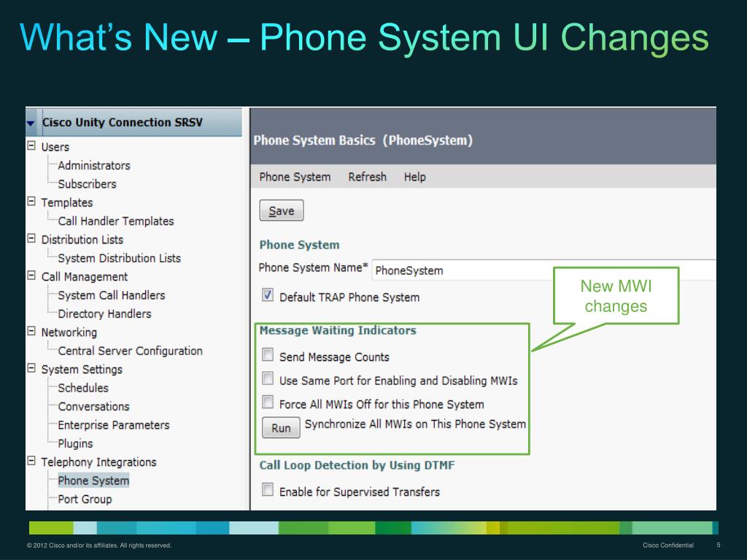Open the Refresh menu
The height and width of the screenshot is (560, 747).
pos(368,177)
